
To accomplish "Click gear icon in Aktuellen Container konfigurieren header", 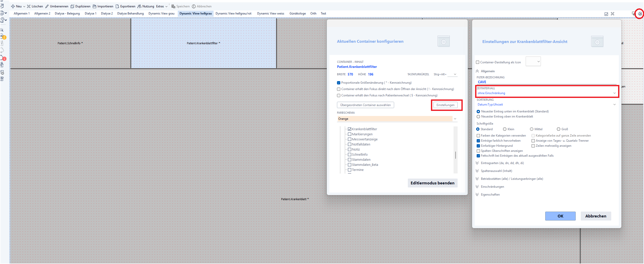I will pyautogui.click(x=444, y=41).
